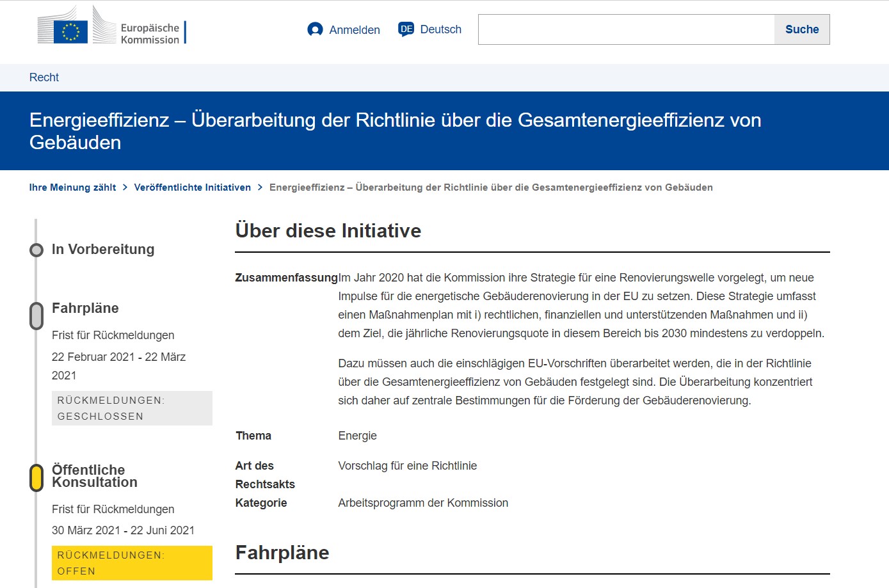
Task: Go to Ihre Meinung zählt breadcrumb
Action: click(72, 187)
